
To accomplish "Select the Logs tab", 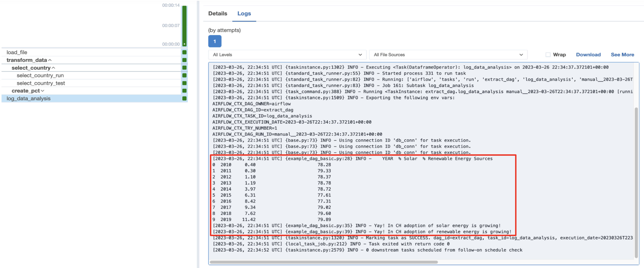I will 244,13.
